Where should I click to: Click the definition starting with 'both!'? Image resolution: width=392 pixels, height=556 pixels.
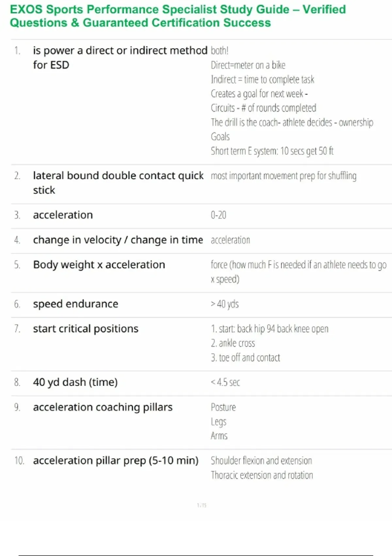click(292, 101)
